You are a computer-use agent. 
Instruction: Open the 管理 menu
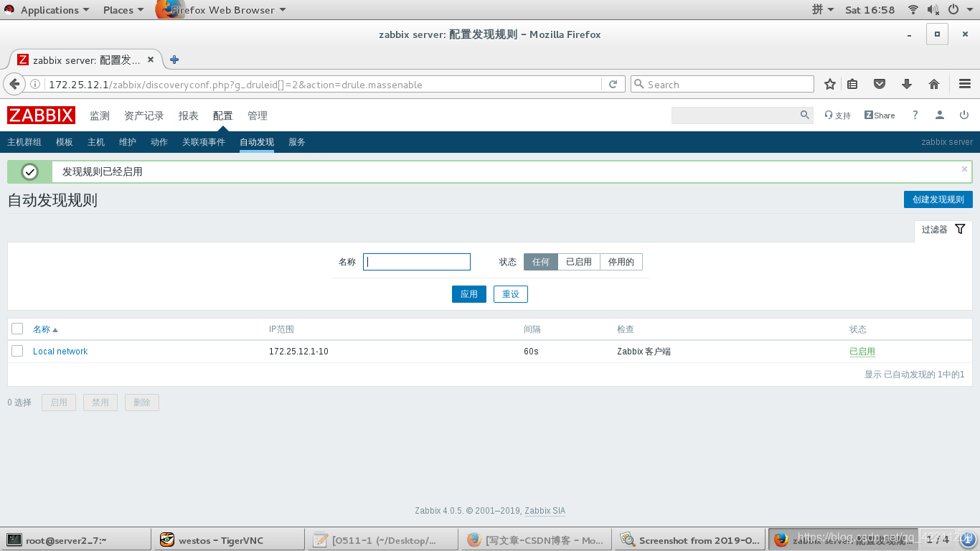coord(258,116)
